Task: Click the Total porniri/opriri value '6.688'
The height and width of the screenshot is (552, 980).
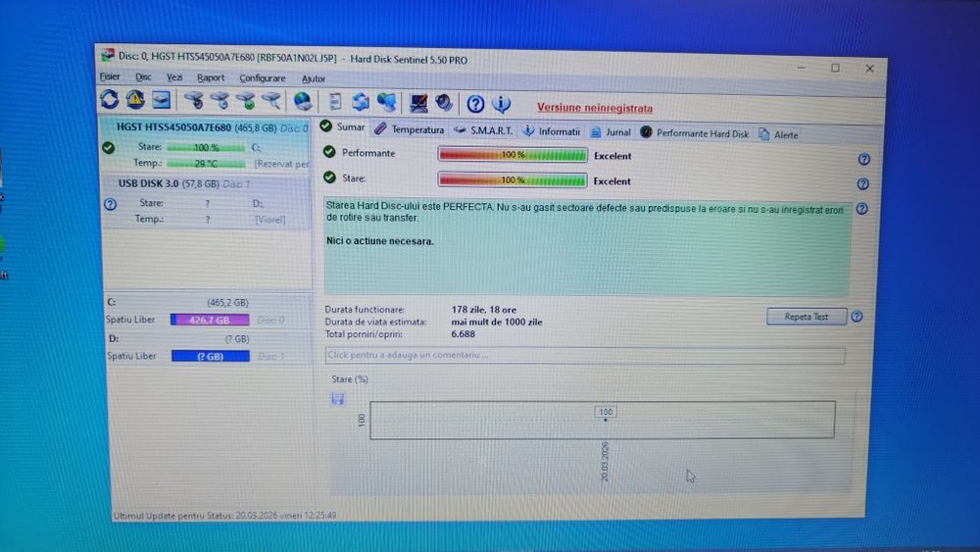Action: click(x=464, y=333)
